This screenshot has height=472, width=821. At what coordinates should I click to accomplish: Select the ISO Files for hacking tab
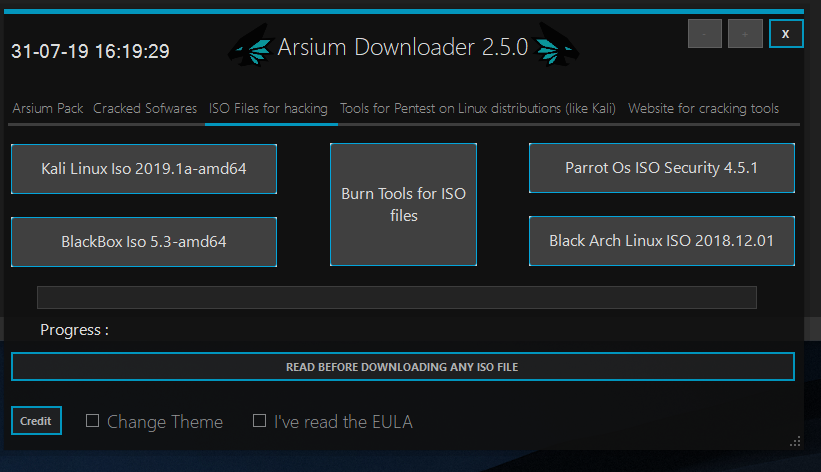click(268, 108)
